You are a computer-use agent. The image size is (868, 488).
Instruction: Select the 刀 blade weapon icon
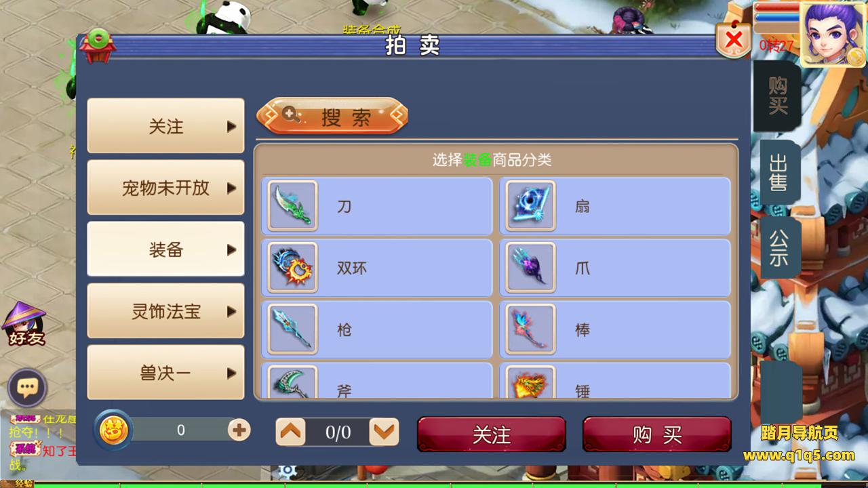pyautogui.click(x=292, y=206)
